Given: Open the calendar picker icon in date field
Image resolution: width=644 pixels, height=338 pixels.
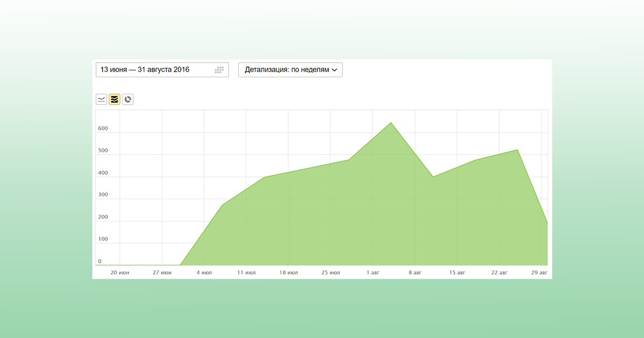Looking at the screenshot, I should (219, 70).
